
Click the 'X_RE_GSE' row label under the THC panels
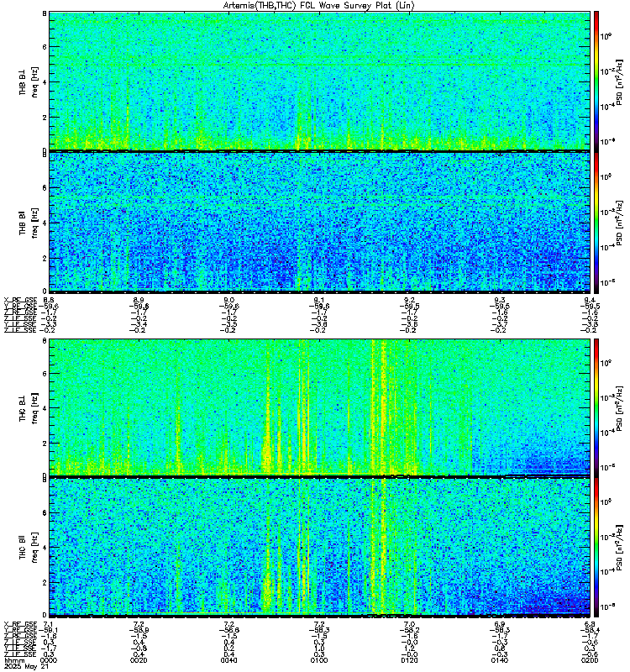(x=20, y=624)
